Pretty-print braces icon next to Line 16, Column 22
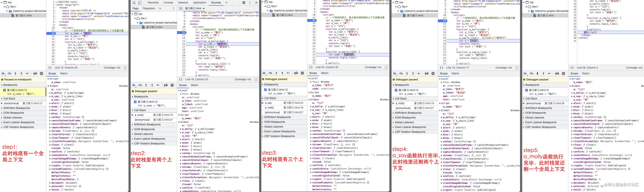Image resolution: width=644 pixels, height=192 pixels. click(181, 79)
